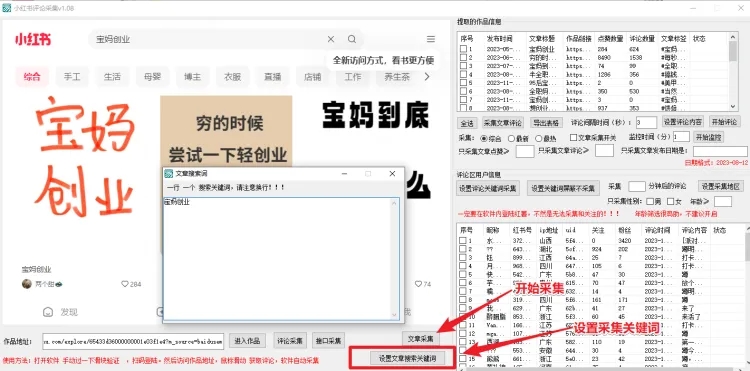The height and width of the screenshot is (371, 750).
Task: Check the 男 gender checkbox
Action: (x=651, y=201)
